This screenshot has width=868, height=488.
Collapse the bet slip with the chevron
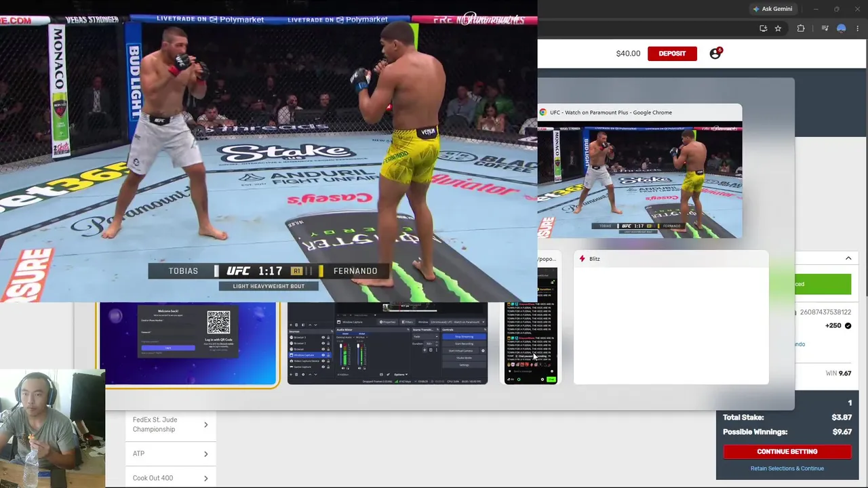pyautogui.click(x=848, y=258)
